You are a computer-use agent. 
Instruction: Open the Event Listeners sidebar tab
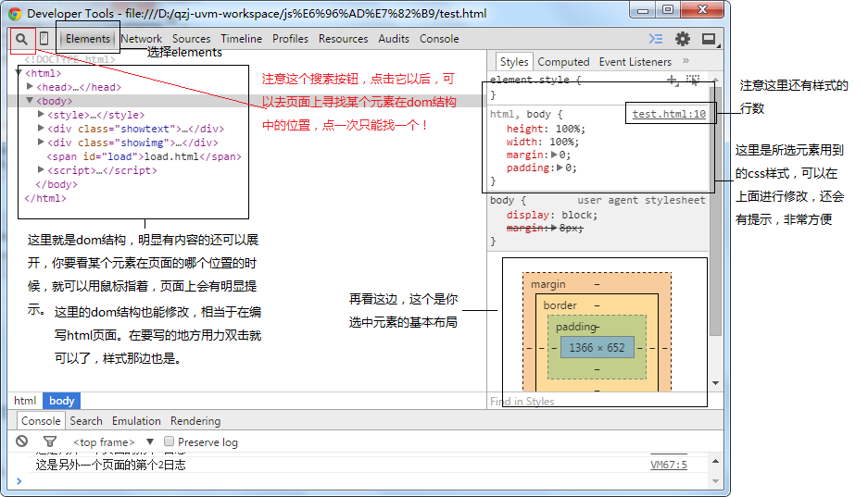[x=635, y=62]
